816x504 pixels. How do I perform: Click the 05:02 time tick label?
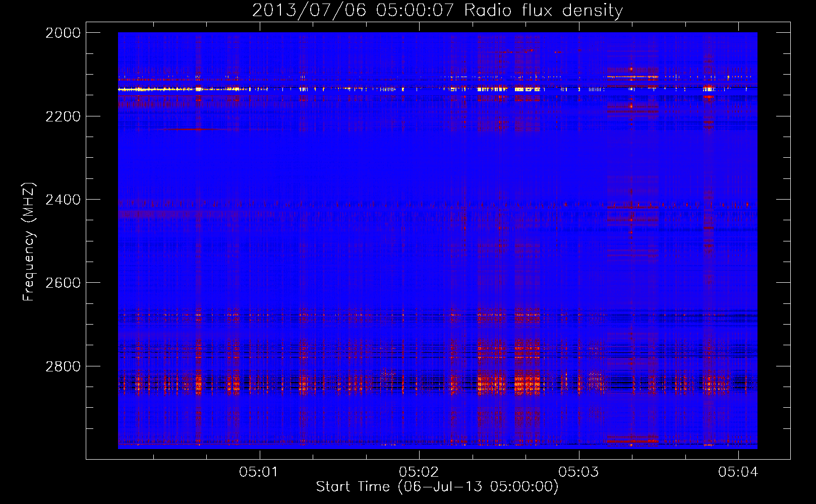pyautogui.click(x=419, y=472)
